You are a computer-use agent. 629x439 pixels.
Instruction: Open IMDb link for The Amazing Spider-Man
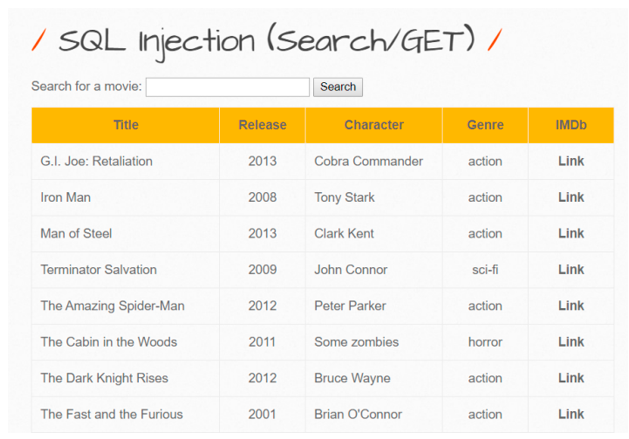pyautogui.click(x=571, y=305)
